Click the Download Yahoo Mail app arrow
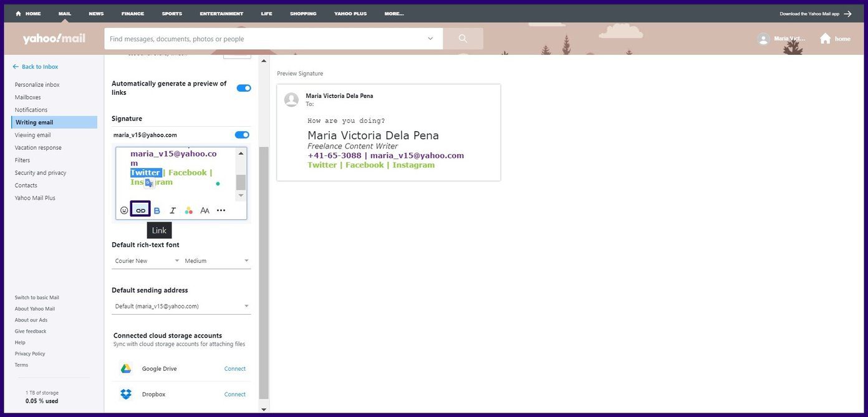This screenshot has height=417, width=868. pyautogui.click(x=847, y=13)
